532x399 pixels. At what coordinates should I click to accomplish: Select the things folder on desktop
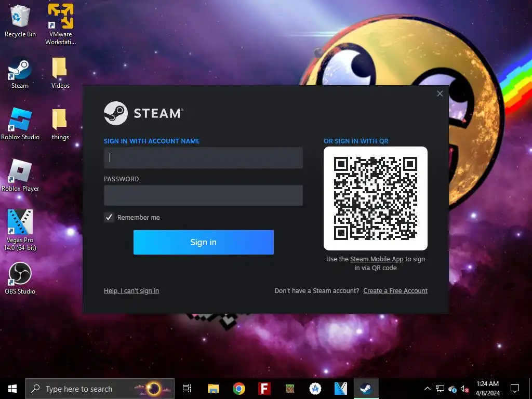coord(60,124)
